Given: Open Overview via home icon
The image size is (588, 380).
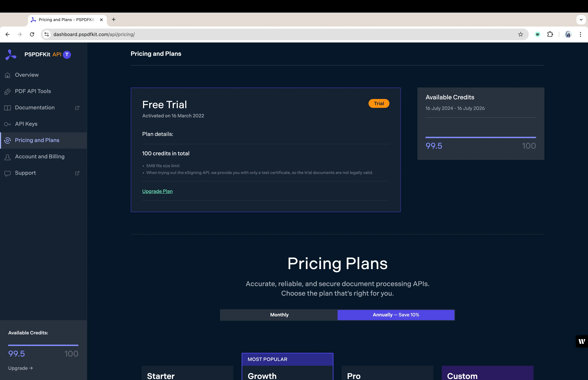Looking at the screenshot, I should pyautogui.click(x=8, y=75).
